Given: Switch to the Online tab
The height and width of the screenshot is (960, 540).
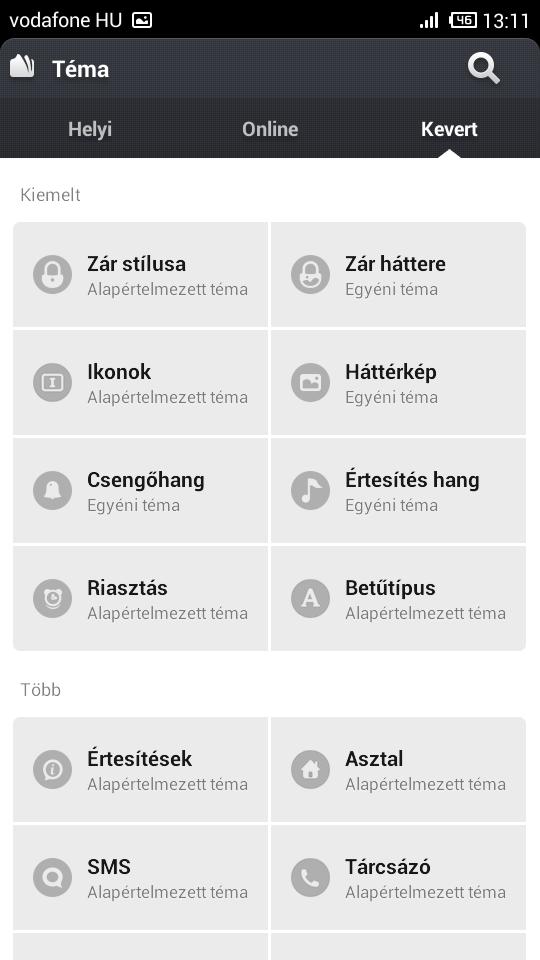Looking at the screenshot, I should [x=270, y=129].
